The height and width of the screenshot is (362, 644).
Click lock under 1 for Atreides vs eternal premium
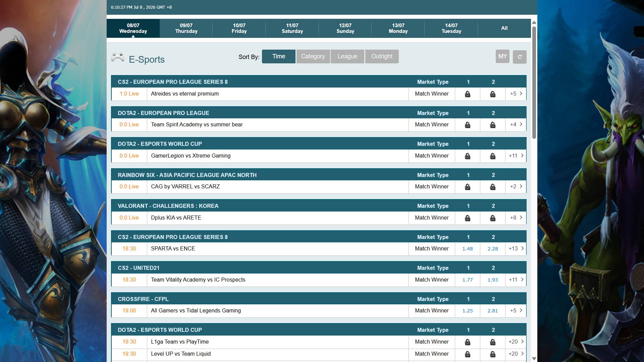coord(468,94)
